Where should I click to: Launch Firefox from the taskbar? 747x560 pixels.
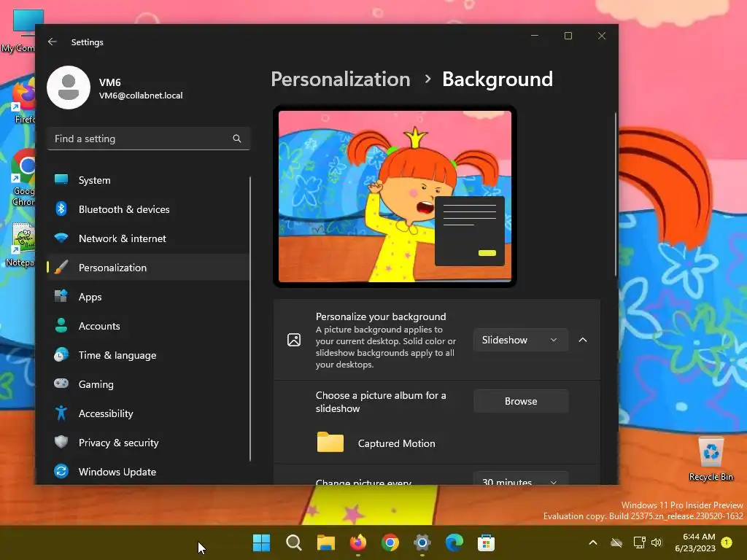[358, 542]
